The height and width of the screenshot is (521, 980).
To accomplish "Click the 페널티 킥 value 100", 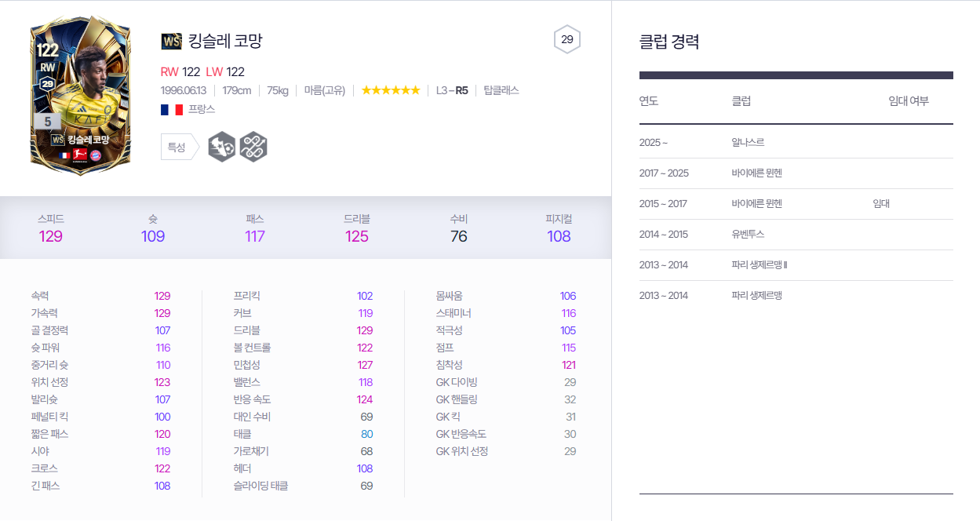I will tap(162, 417).
